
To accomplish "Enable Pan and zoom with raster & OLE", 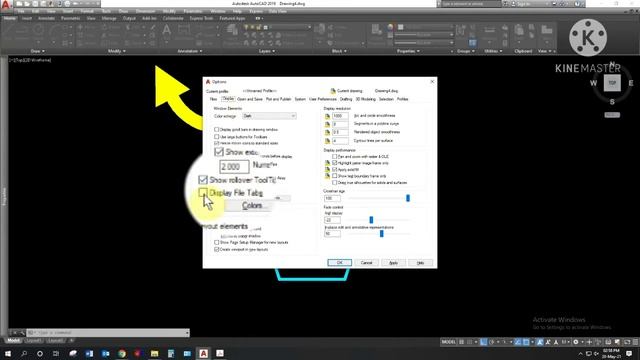I will tap(335, 156).
